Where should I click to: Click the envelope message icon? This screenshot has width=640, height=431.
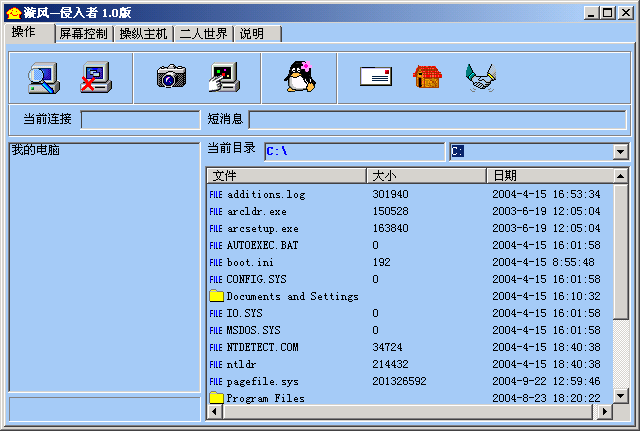click(375, 77)
